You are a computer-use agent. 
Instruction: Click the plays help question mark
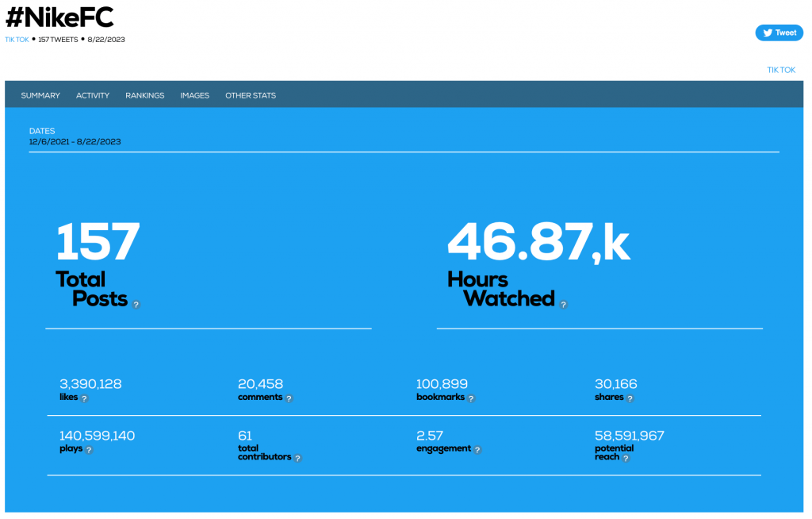[89, 450]
